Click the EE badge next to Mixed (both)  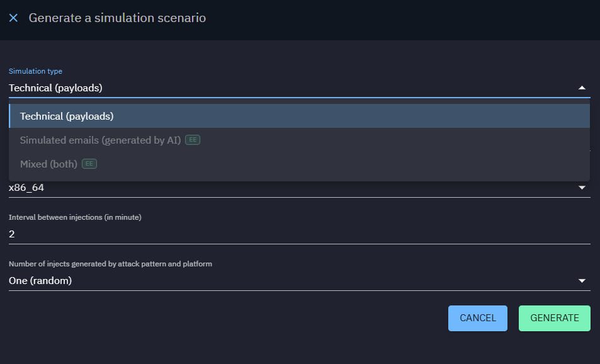[x=89, y=164]
